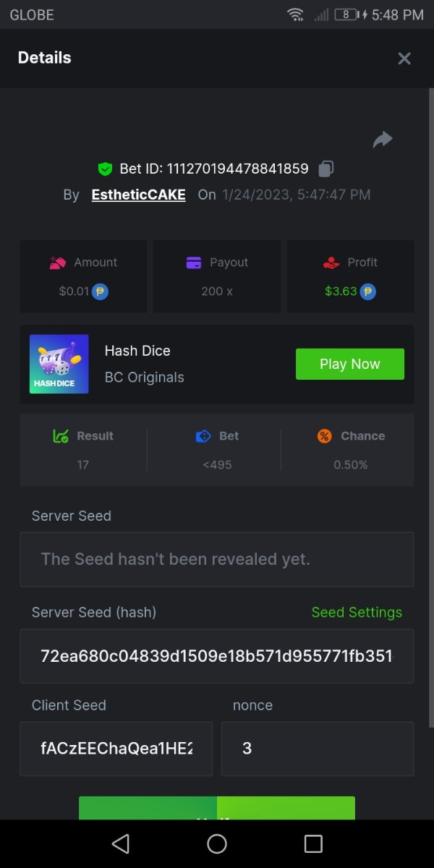Close the Details dialog
Screen dimensions: 434x868
coord(404,59)
